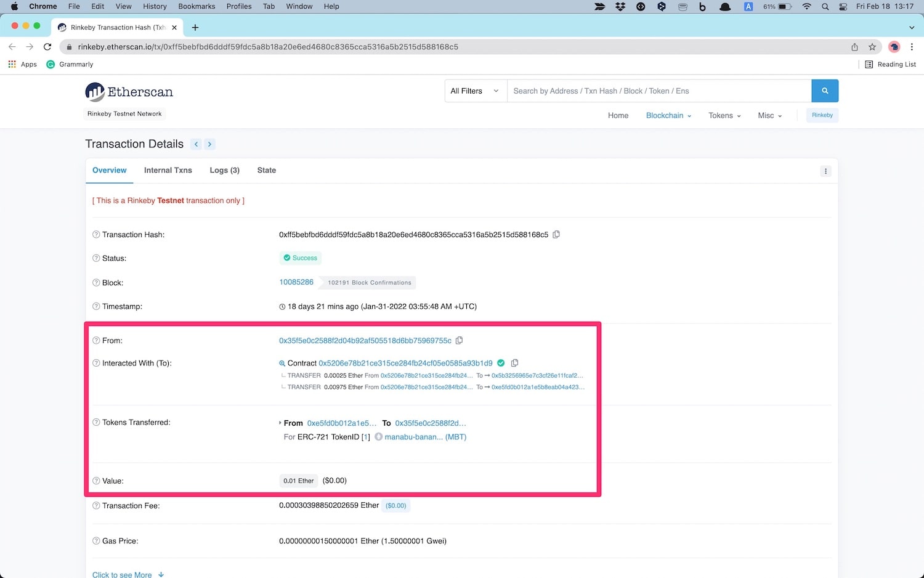Go to the next transaction arrow
This screenshot has width=924, height=578.
(x=209, y=144)
